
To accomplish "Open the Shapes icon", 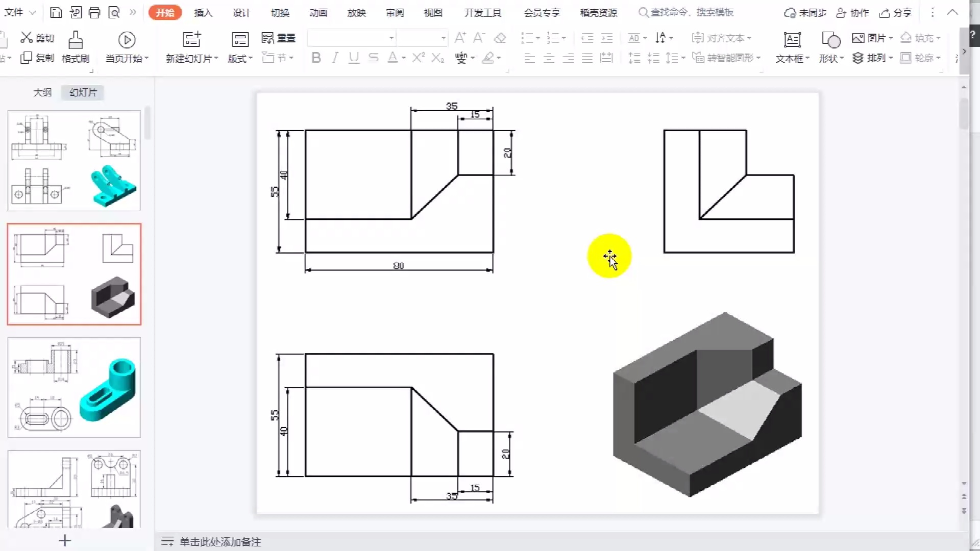I will point(830,40).
